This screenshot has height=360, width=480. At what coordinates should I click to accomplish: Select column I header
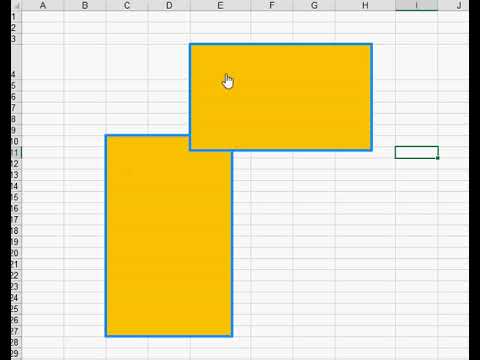click(x=417, y=5)
